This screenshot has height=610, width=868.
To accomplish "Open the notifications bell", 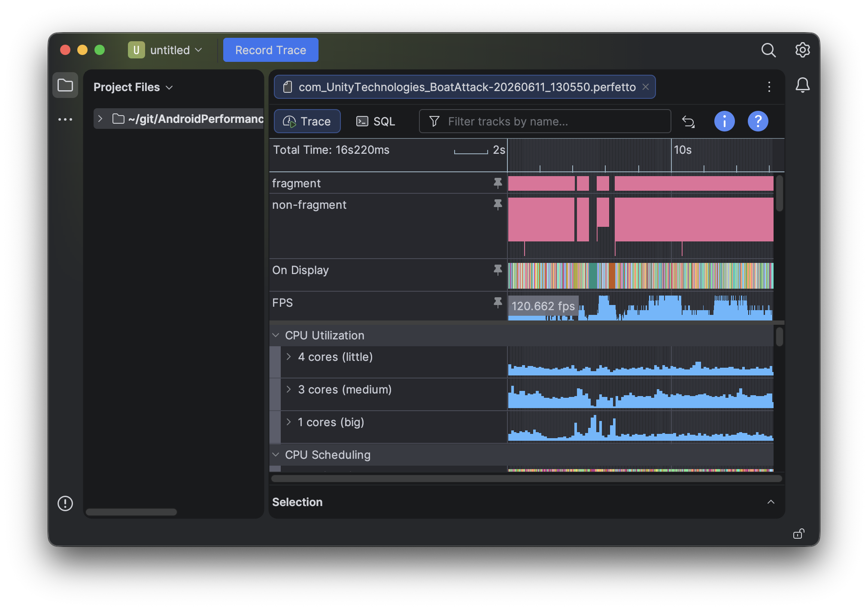I will point(802,85).
